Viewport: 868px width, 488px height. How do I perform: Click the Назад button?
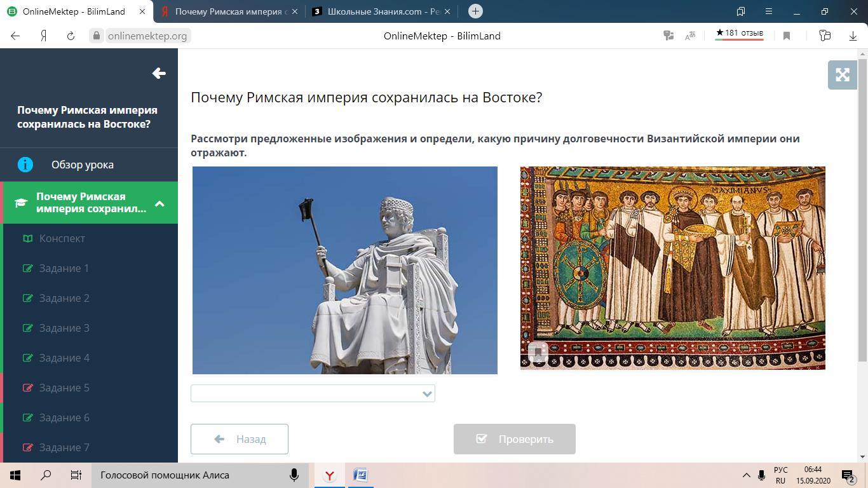tap(240, 439)
